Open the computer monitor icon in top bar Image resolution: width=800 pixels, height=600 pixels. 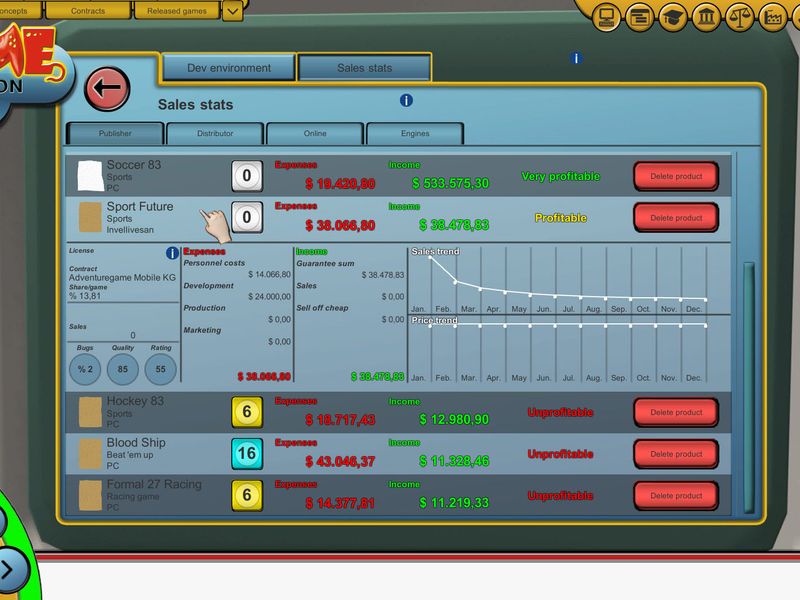(x=606, y=18)
